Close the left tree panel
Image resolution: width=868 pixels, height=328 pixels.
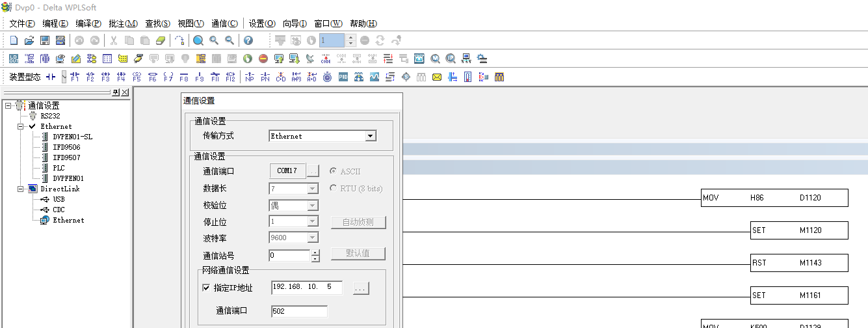125,92
